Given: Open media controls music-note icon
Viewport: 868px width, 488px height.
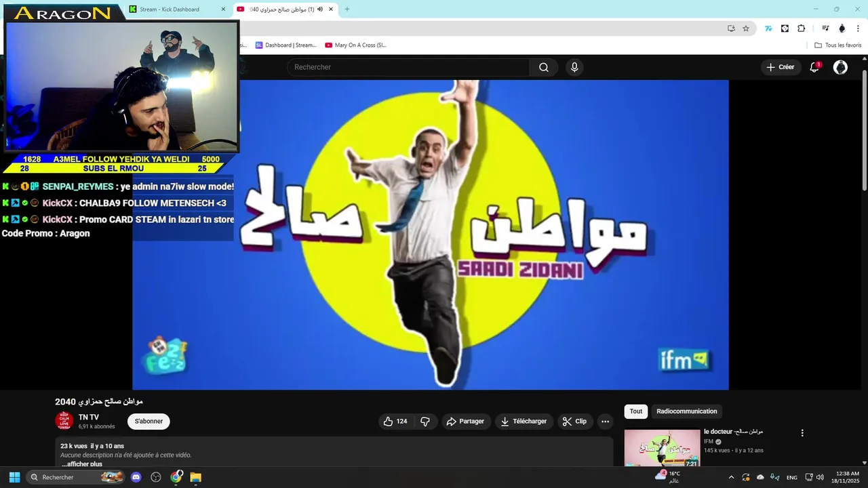Looking at the screenshot, I should click(x=825, y=28).
